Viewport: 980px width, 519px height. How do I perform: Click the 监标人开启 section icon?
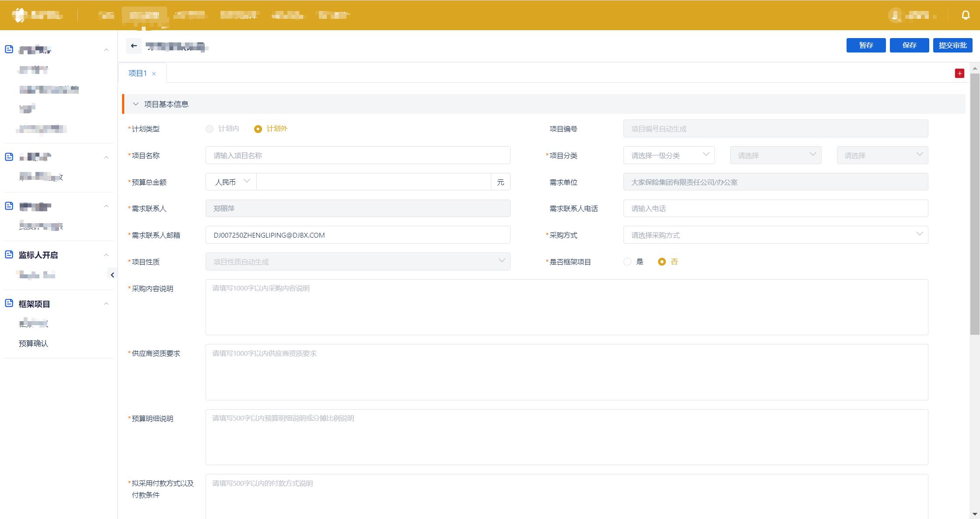pyautogui.click(x=9, y=255)
